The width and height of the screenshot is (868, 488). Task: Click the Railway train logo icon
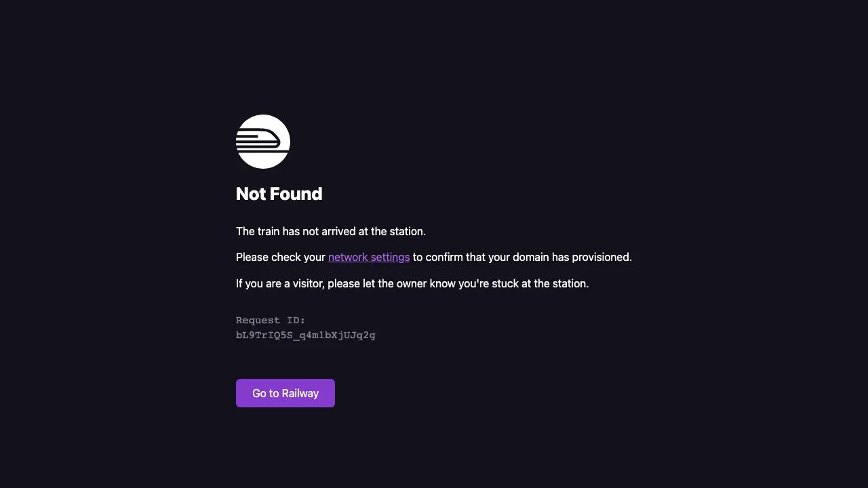263,142
